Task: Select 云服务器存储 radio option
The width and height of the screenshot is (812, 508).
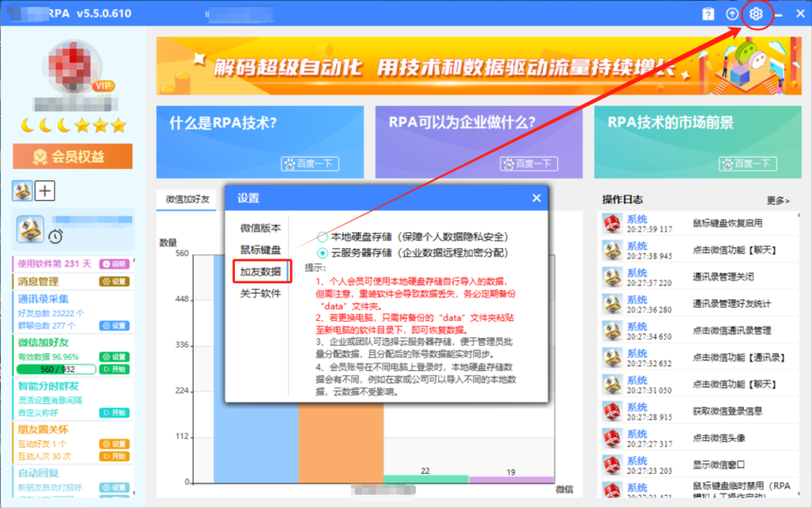Action: 324,253
